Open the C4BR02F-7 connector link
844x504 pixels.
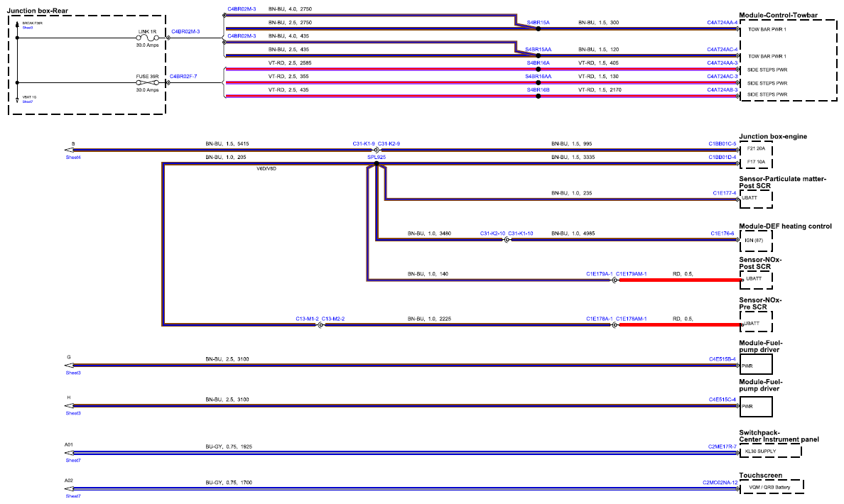[x=183, y=77]
